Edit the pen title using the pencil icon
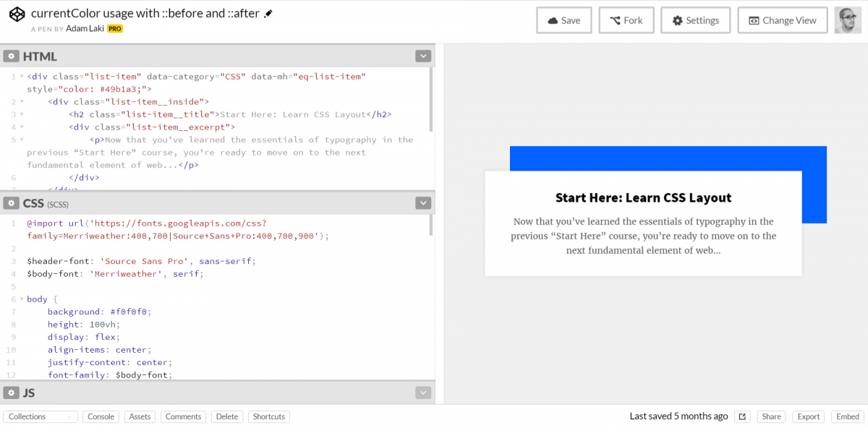The width and height of the screenshot is (868, 428). point(268,12)
